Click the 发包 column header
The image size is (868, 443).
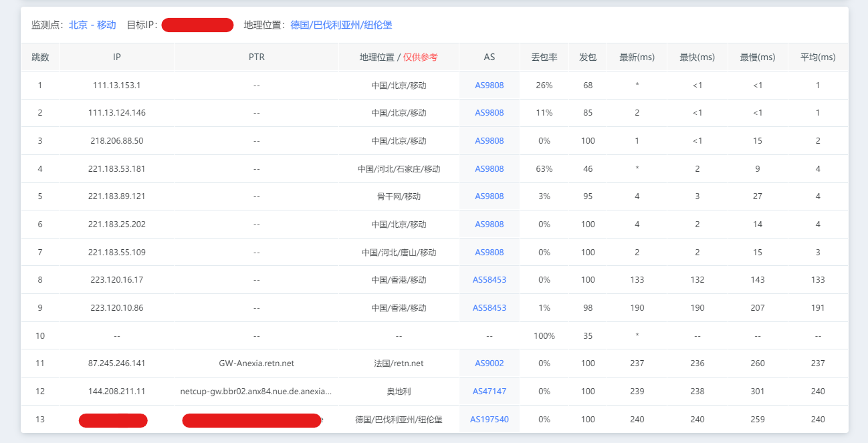point(588,57)
